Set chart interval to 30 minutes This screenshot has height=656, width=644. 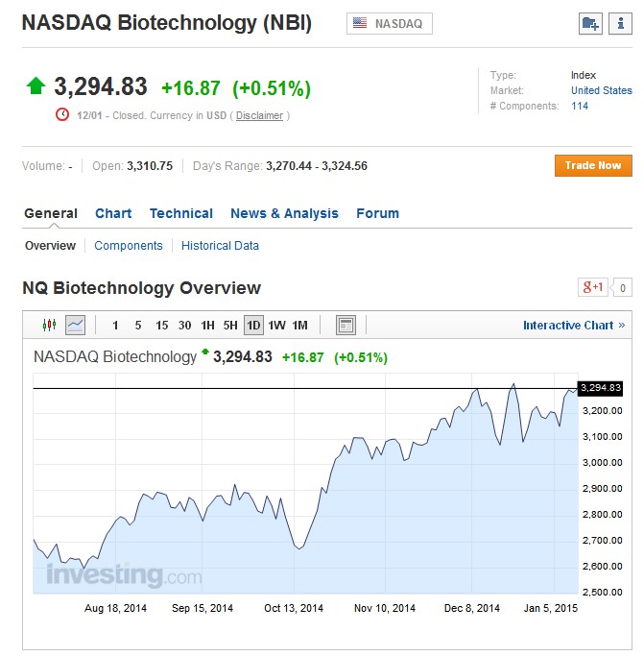tap(185, 325)
